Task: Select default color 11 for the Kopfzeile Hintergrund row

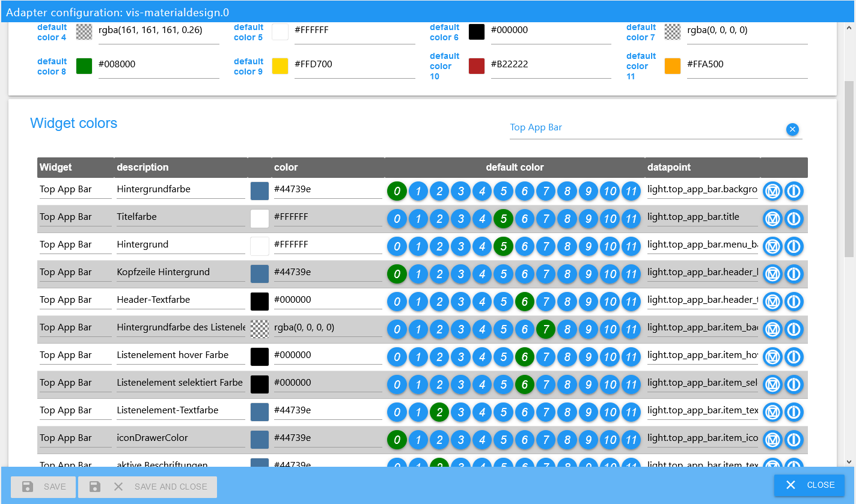Action: 631,275
